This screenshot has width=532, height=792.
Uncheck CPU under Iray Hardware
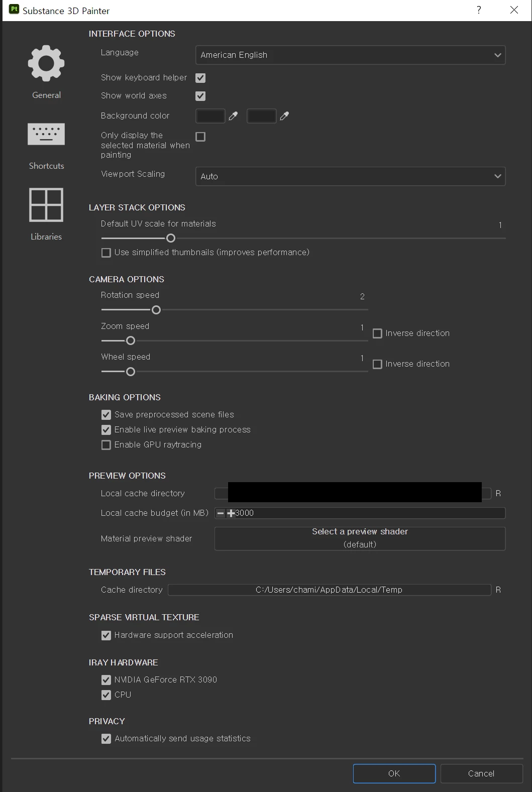pos(106,695)
